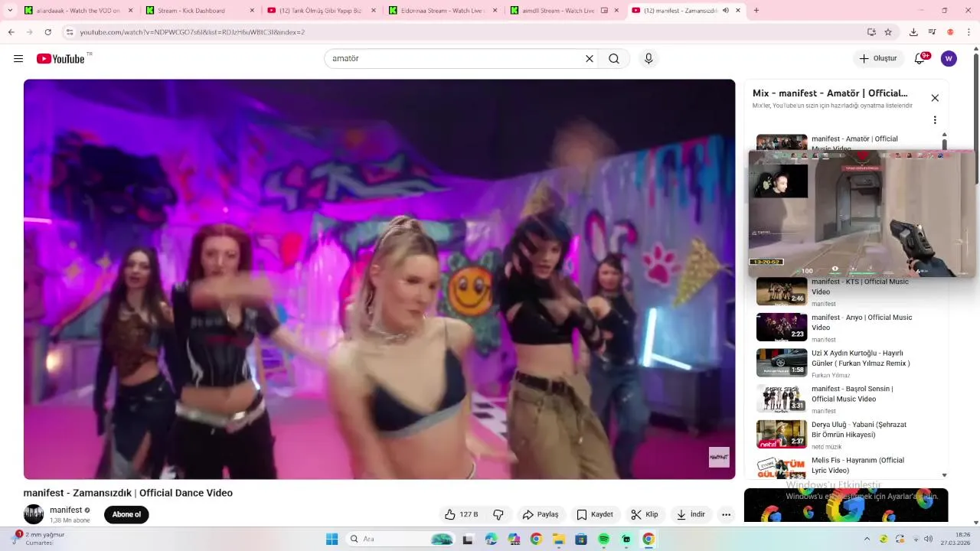Open the volume speaker tray icon

pos(929,539)
